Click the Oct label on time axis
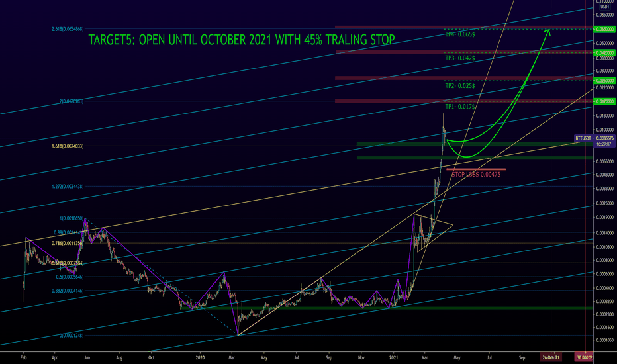Viewport: 617px width, 364px height. click(x=151, y=358)
